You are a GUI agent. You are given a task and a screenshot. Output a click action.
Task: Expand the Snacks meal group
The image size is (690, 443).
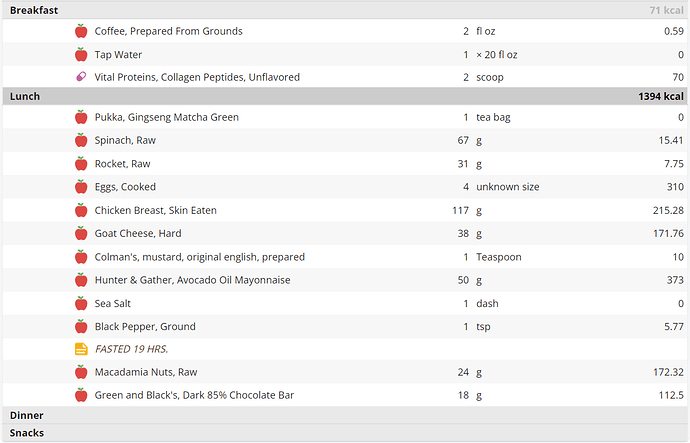(345, 432)
